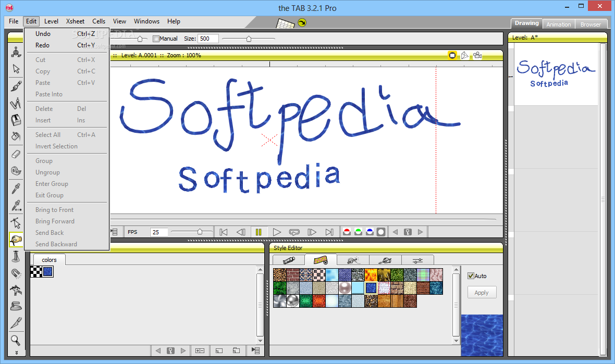Pause the playback
615x364 pixels.
[x=259, y=232]
